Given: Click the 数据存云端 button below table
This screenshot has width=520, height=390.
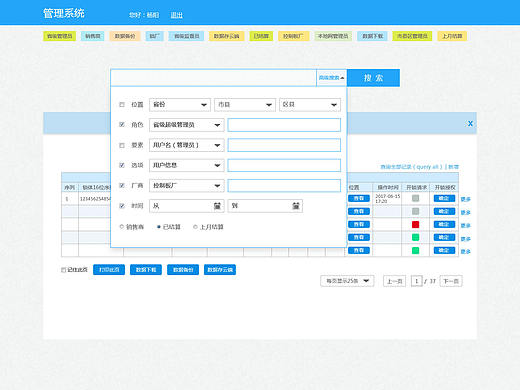Looking at the screenshot, I should click(x=220, y=270).
